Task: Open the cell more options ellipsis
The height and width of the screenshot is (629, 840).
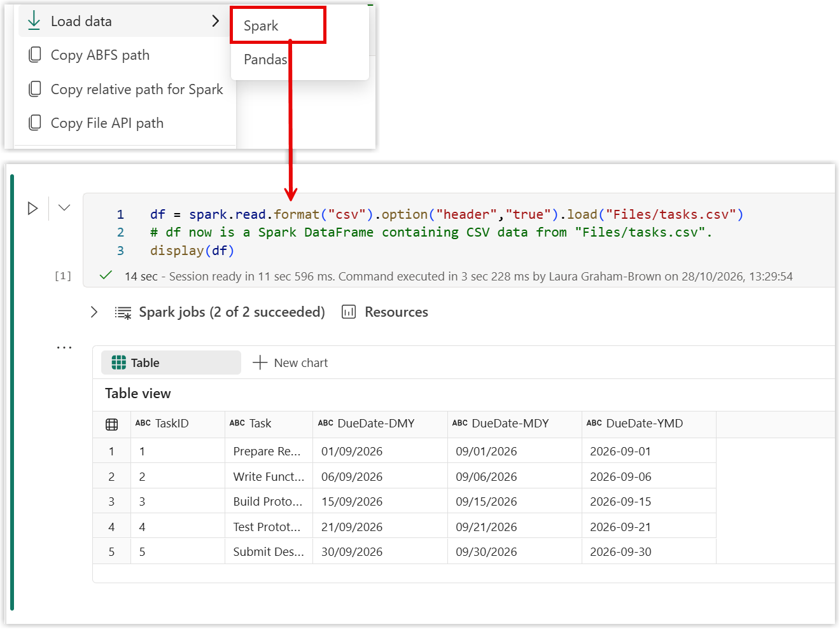Action: pyautogui.click(x=64, y=347)
